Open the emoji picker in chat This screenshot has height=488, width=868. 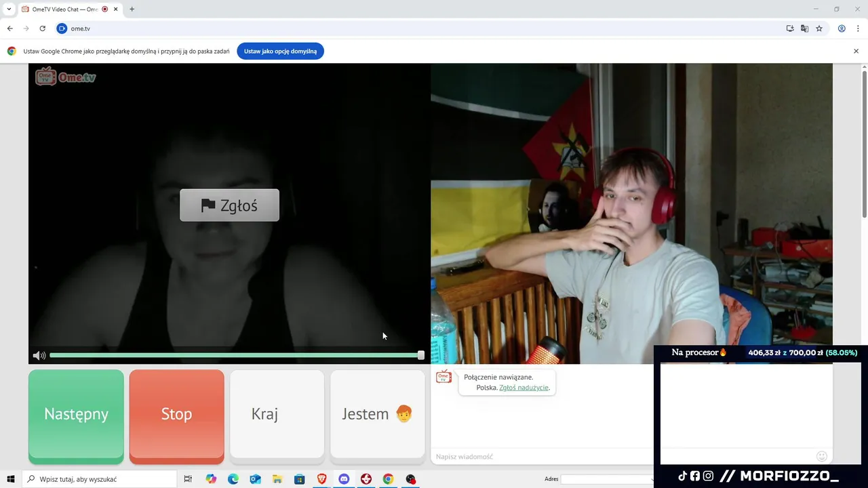[822, 456]
